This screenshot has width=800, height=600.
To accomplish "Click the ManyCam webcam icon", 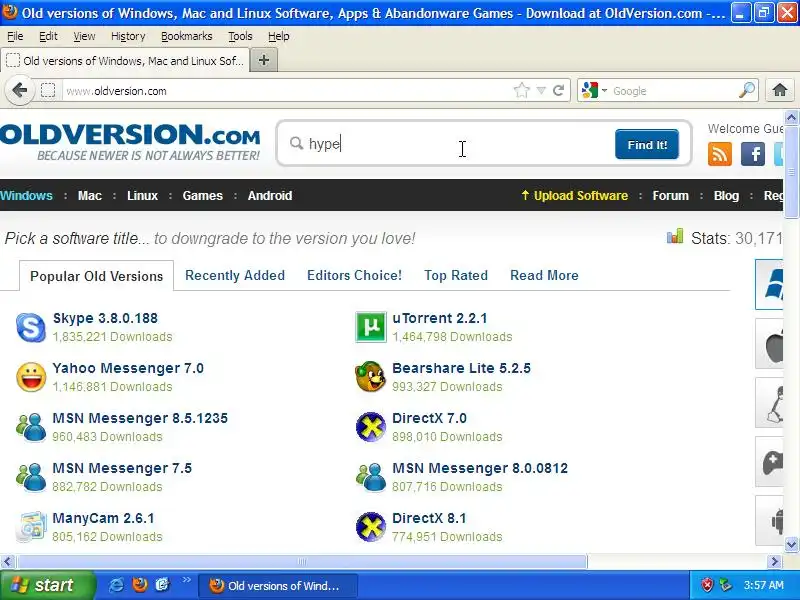I will (31, 526).
